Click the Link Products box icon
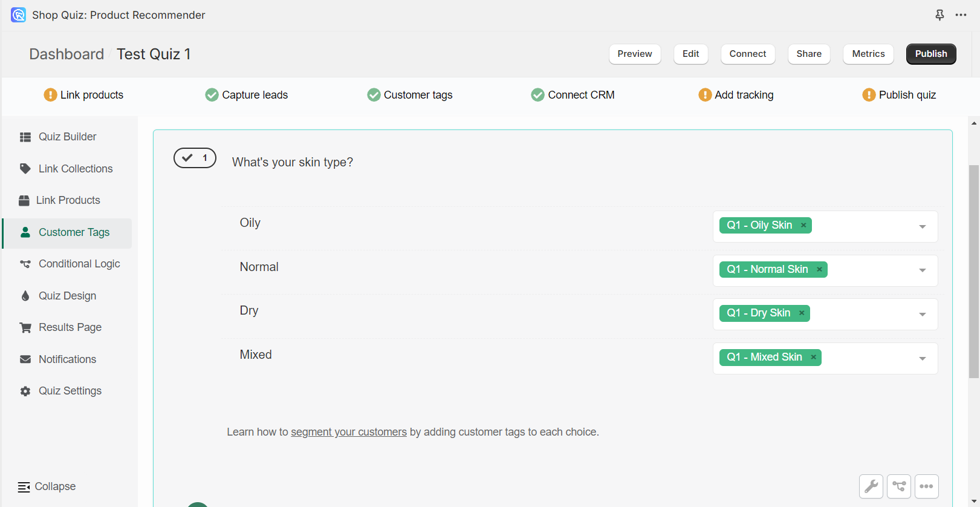Image resolution: width=980 pixels, height=507 pixels. (x=24, y=200)
